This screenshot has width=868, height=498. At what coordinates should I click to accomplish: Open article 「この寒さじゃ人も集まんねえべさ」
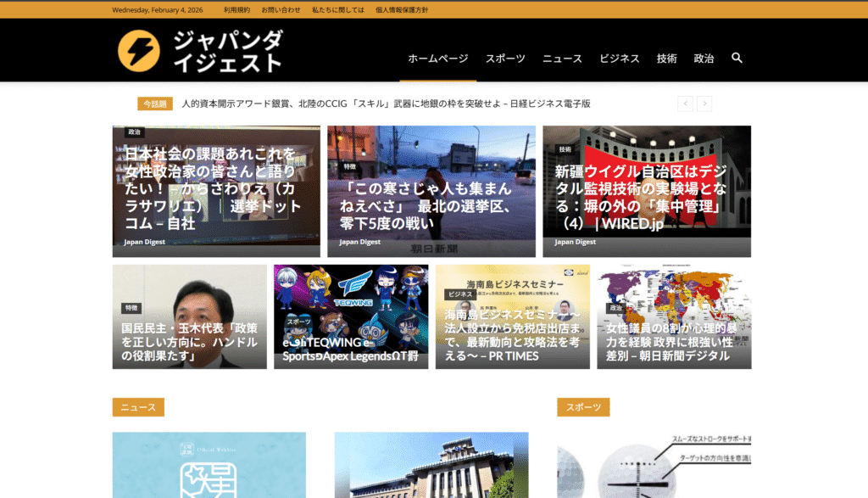(426, 205)
